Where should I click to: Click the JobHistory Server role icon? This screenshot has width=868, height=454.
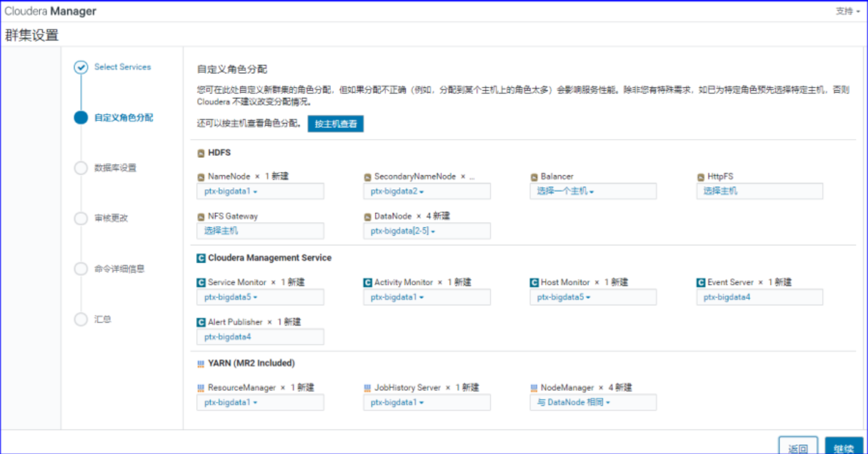[x=368, y=388]
